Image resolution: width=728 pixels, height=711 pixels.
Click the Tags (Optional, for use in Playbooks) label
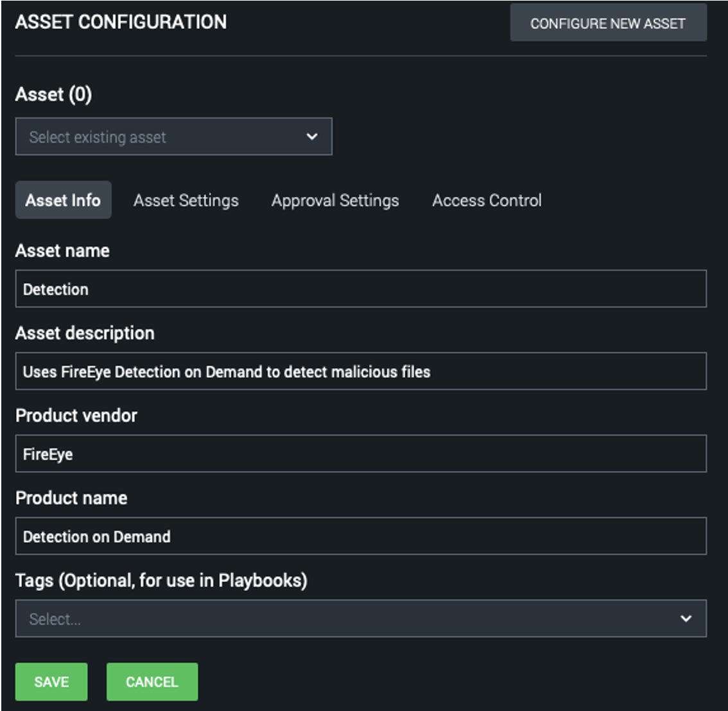[x=161, y=580]
